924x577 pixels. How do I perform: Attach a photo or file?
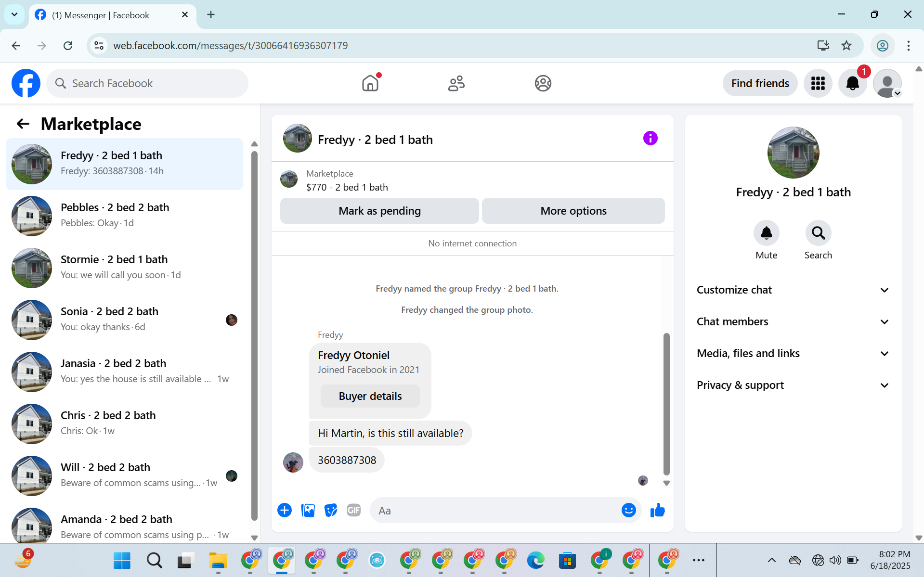click(x=308, y=510)
